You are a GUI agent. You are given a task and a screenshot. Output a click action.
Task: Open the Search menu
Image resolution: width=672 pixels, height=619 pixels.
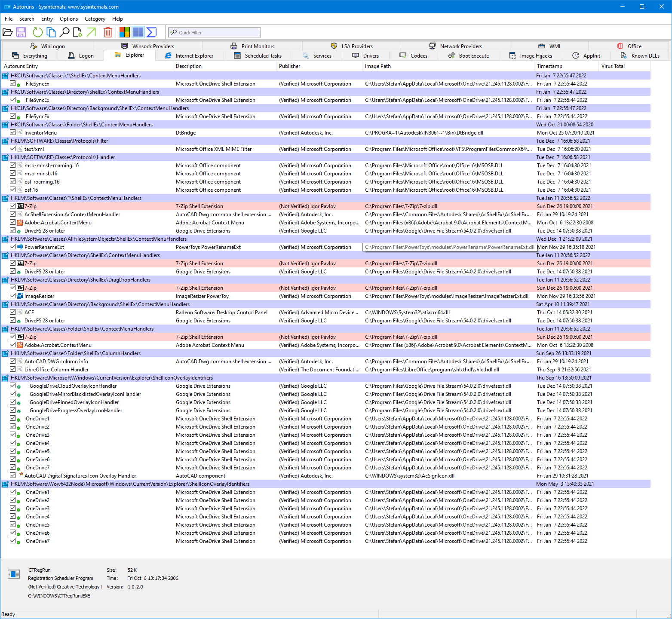coord(27,19)
